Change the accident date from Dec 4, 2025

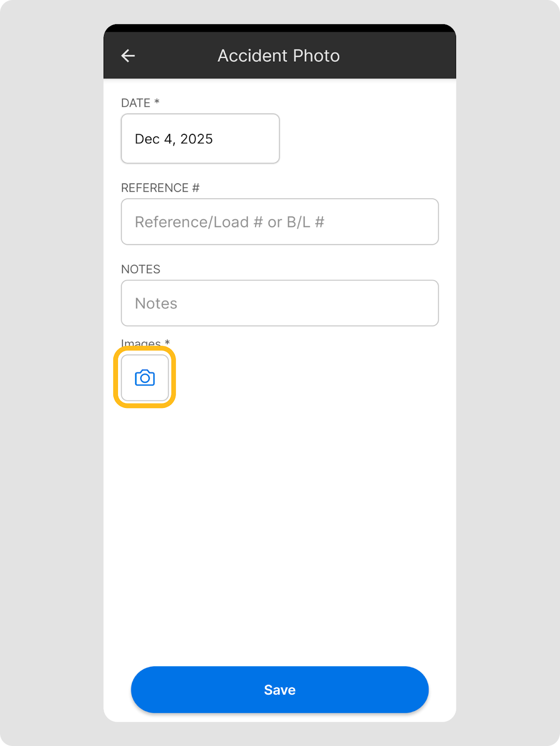click(200, 138)
